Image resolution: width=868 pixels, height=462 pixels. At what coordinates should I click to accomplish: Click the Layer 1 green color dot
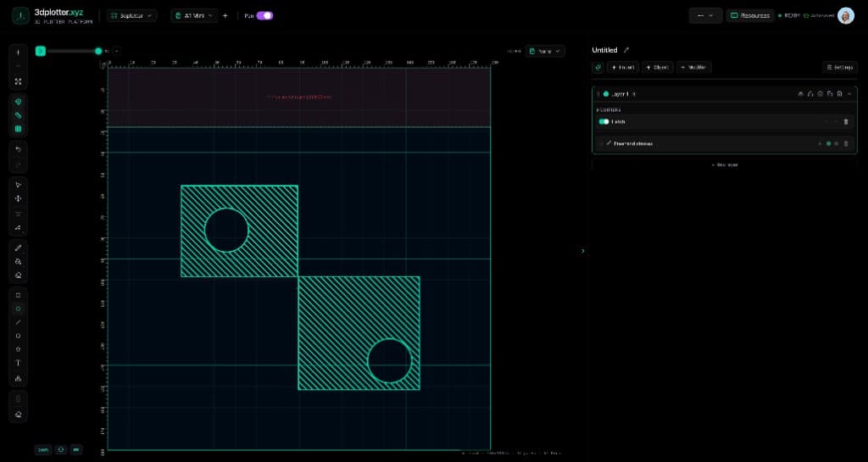pyautogui.click(x=606, y=94)
